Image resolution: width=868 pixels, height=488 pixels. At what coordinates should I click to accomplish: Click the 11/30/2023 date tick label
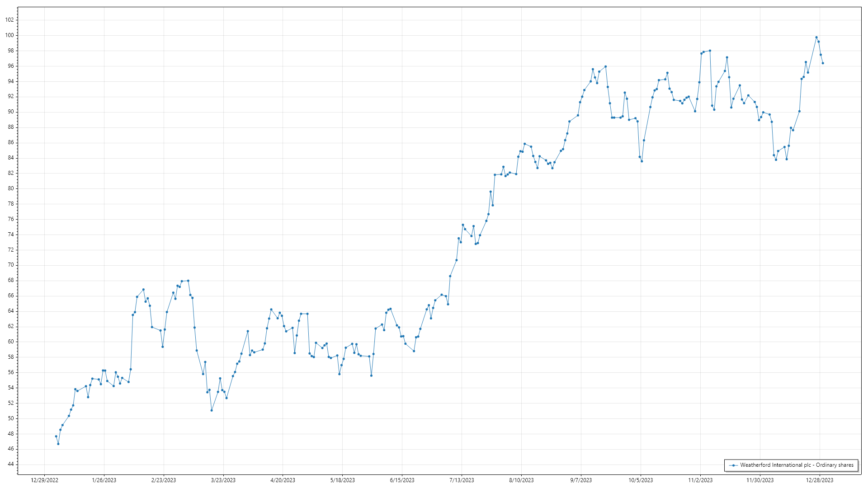760,480
